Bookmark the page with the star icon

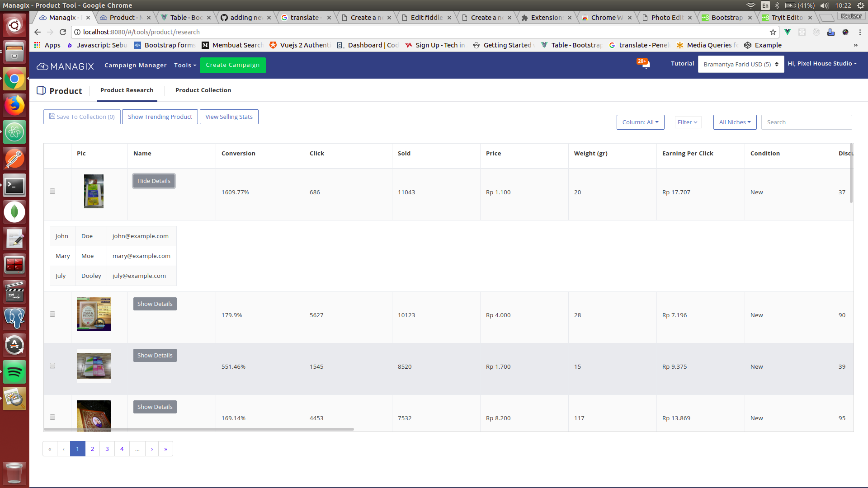774,32
